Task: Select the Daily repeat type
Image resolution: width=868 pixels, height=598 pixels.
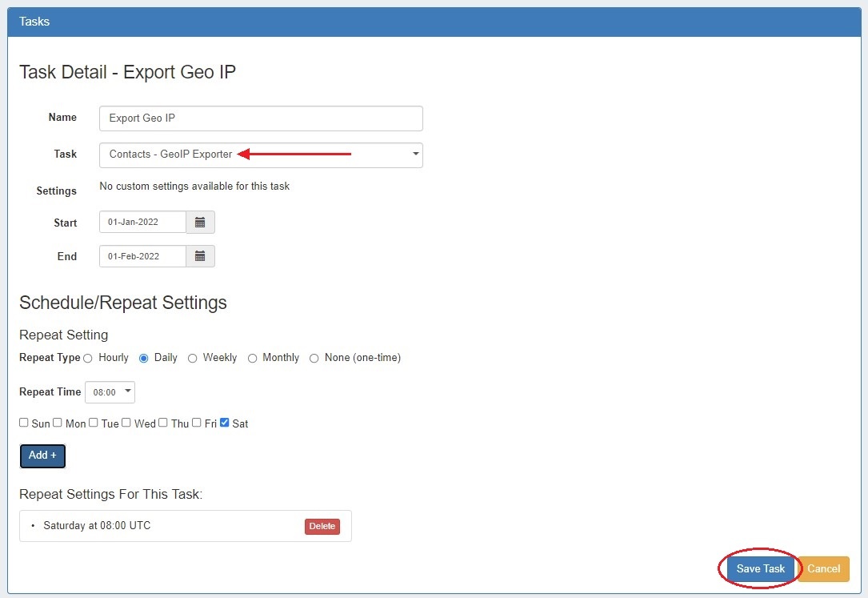Action: click(x=144, y=359)
